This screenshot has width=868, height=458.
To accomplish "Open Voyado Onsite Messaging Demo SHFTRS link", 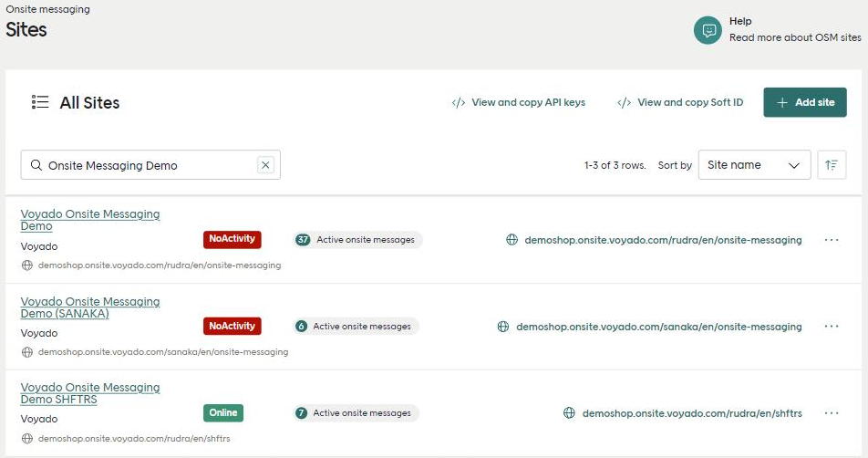I will 90,393.
